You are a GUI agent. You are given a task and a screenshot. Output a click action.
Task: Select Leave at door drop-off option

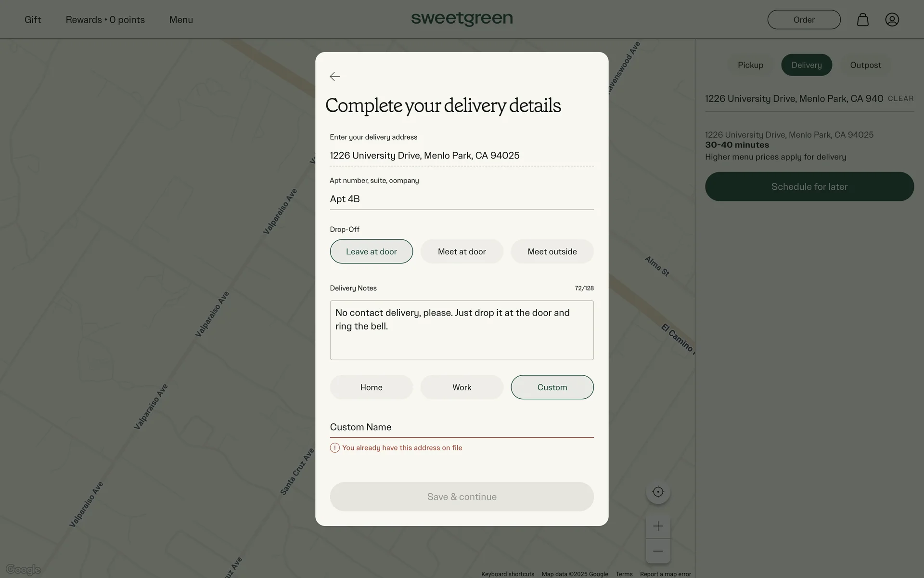(371, 251)
